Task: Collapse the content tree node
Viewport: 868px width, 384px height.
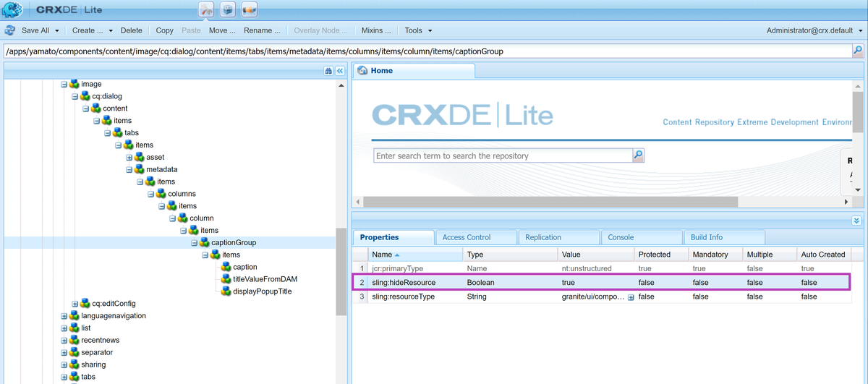Action: click(86, 108)
